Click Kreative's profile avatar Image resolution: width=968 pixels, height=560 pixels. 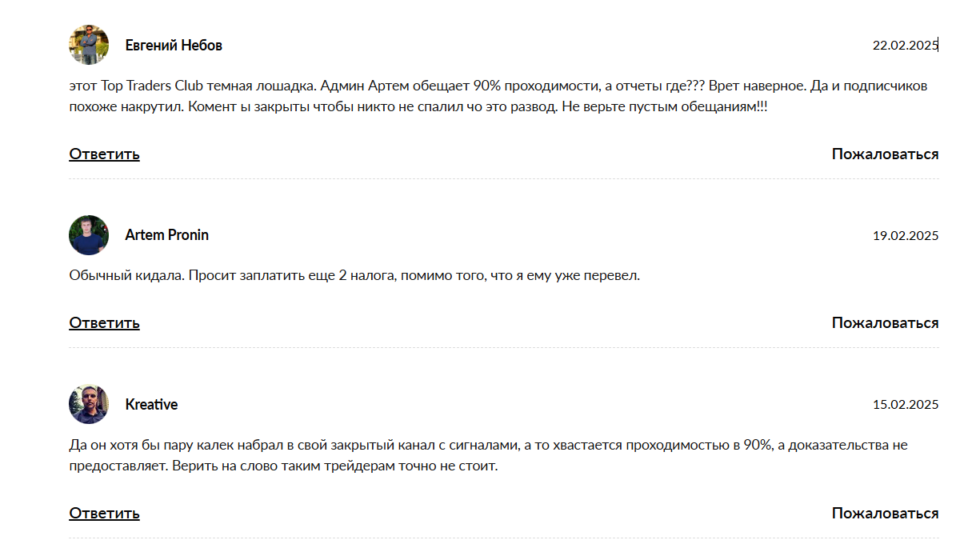pos(89,404)
